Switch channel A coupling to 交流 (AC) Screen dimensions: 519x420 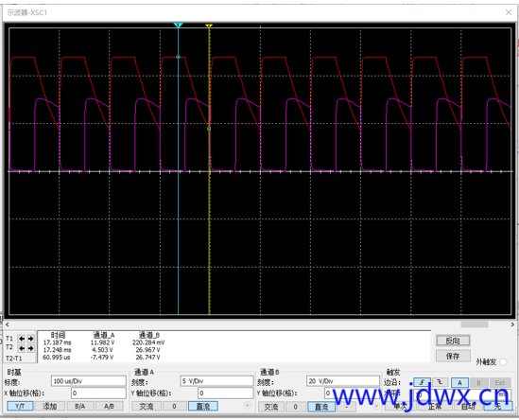tap(147, 406)
